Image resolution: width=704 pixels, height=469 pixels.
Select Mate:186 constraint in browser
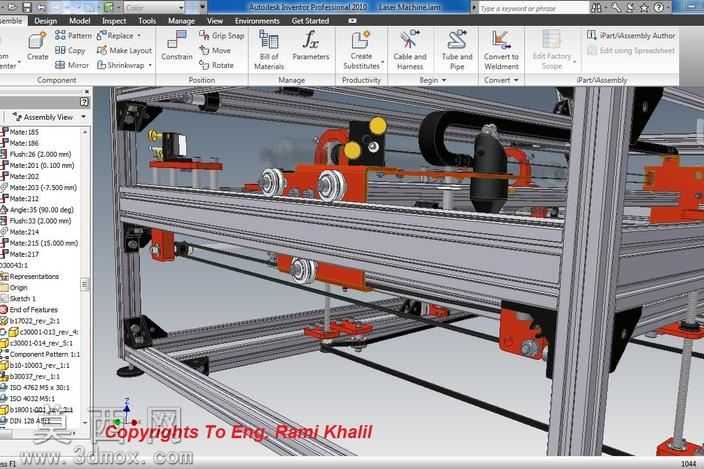[x=20, y=143]
